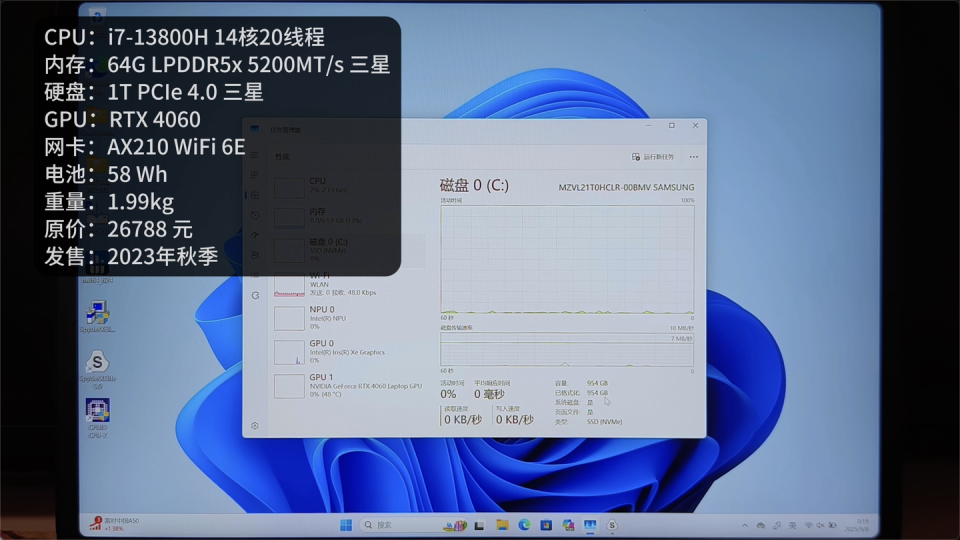960x540 pixels.
Task: Switch to Task Manager taskbar icon
Action: coord(590,525)
